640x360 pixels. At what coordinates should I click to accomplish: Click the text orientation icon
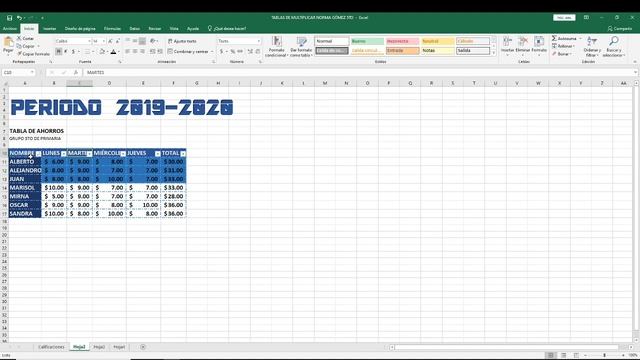153,41
